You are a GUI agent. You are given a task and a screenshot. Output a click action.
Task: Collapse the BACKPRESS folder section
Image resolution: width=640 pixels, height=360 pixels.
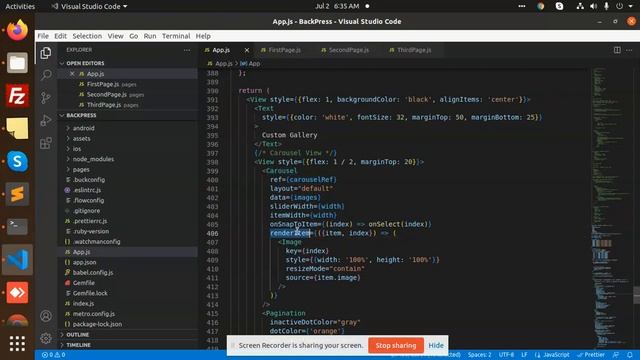tap(81, 116)
